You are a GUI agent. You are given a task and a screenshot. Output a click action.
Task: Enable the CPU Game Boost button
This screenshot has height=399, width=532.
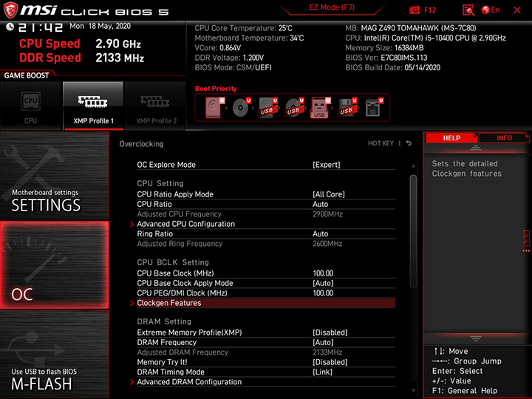(x=31, y=106)
